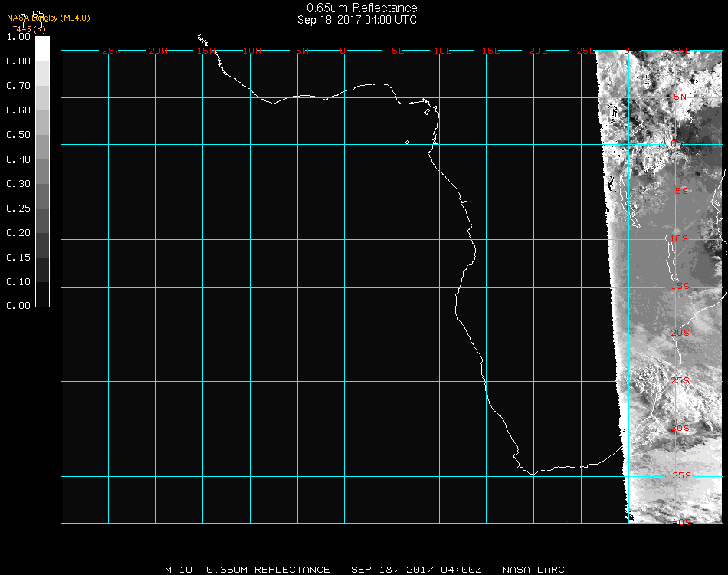Click the 5N latitude label
Screen dimensions: 728x575
680,97
